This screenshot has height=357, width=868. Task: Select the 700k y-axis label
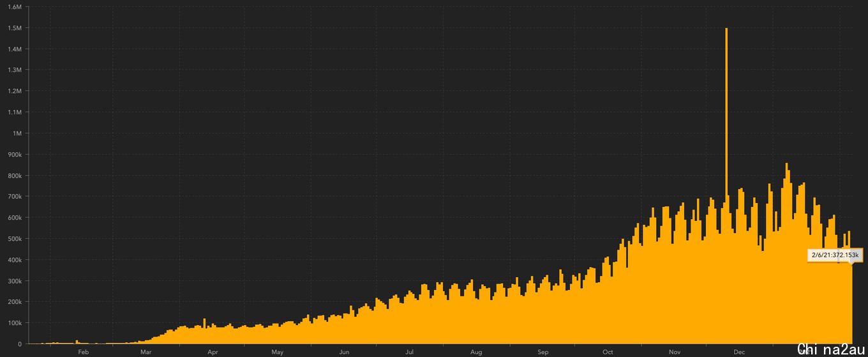[x=15, y=197]
